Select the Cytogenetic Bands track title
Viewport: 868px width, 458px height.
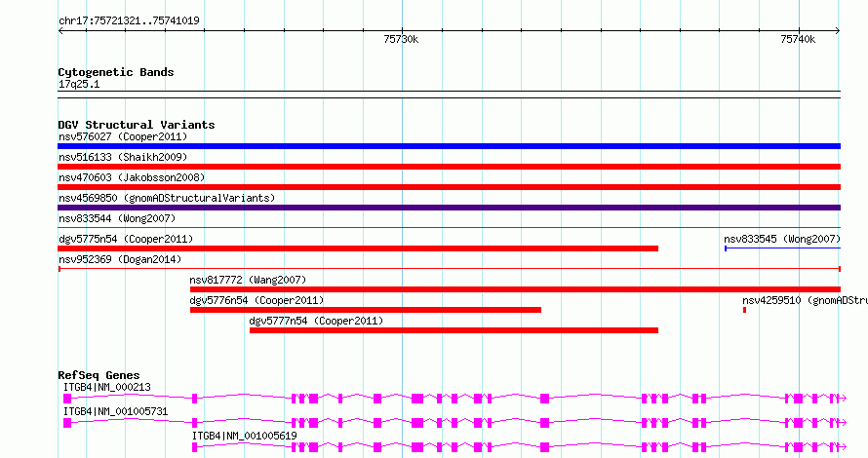pos(116,72)
